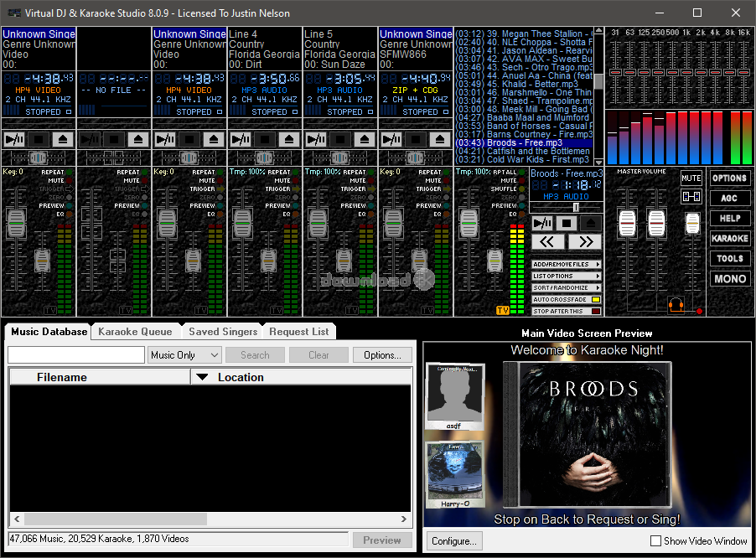The image size is (756, 558).
Task: Open the Music Only filter dropdown
Action: [184, 354]
